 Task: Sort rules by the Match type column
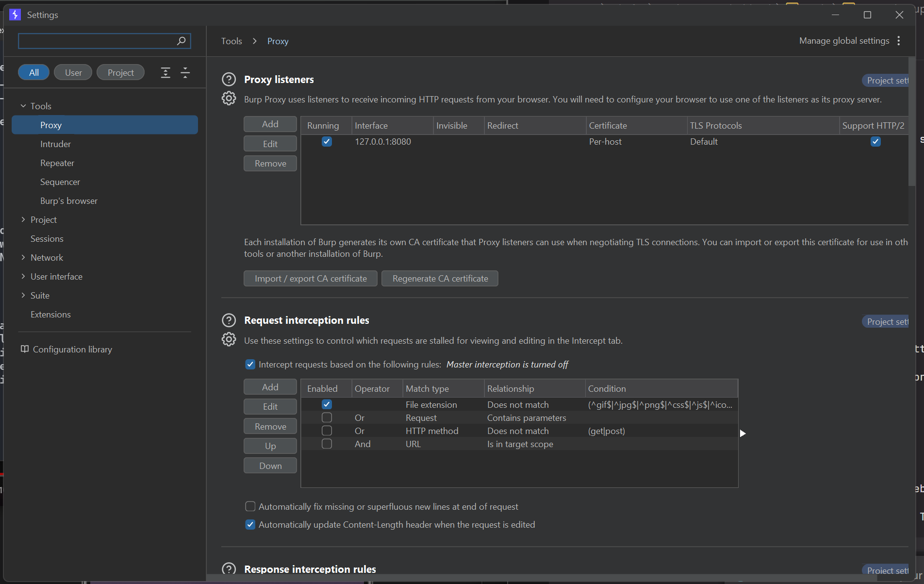tap(443, 388)
